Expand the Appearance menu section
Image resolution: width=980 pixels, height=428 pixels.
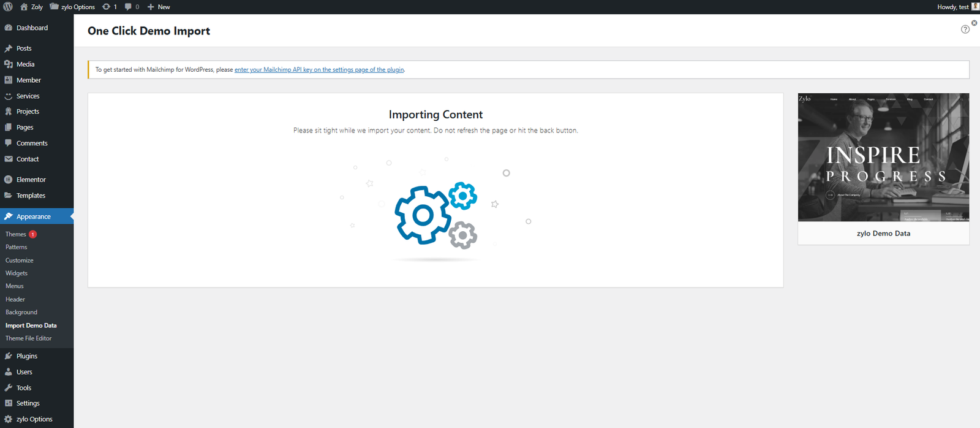pos(34,216)
